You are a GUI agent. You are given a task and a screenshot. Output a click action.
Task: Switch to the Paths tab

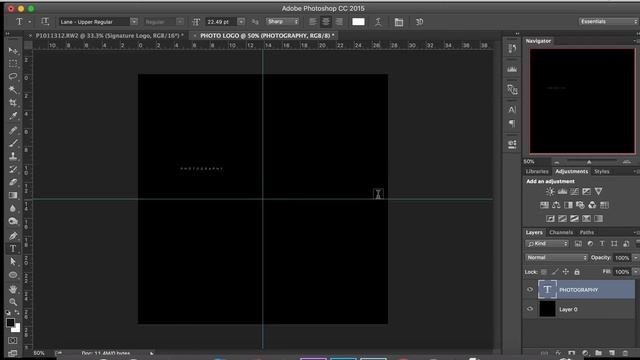click(587, 232)
